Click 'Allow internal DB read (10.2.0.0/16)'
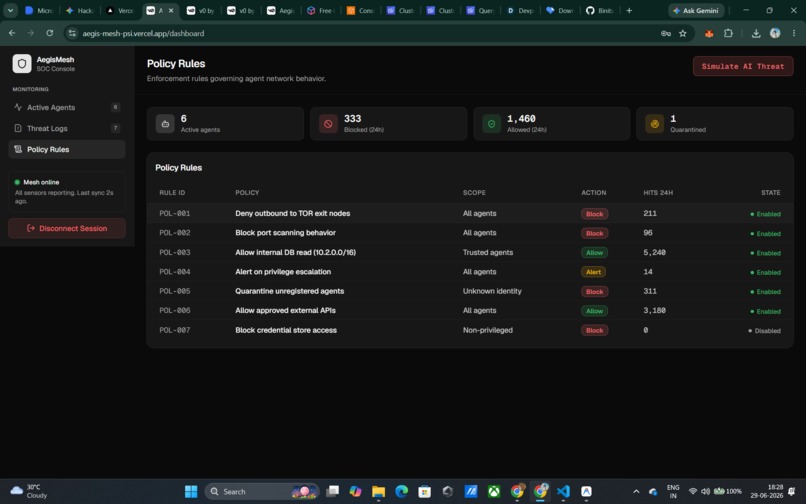Image resolution: width=806 pixels, height=504 pixels. [296, 253]
